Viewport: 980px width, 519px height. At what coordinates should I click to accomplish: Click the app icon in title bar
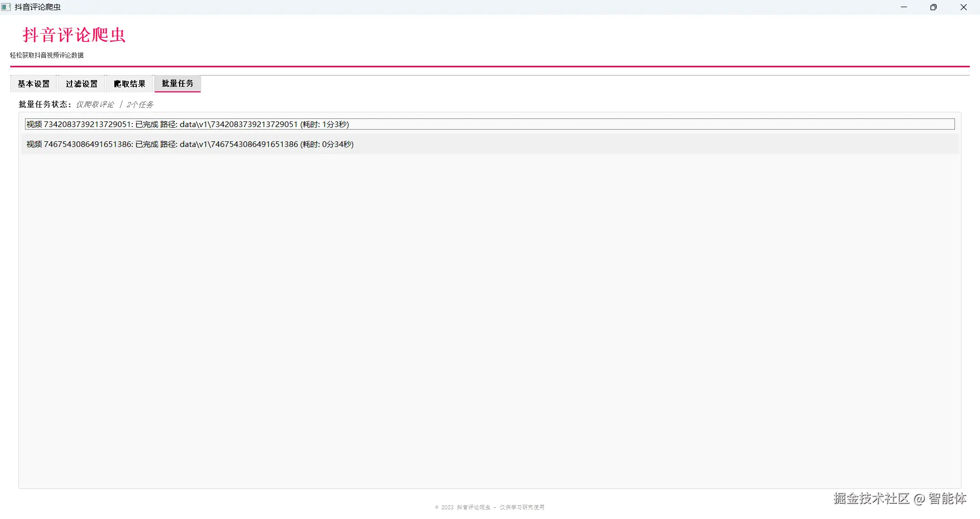click(x=6, y=7)
